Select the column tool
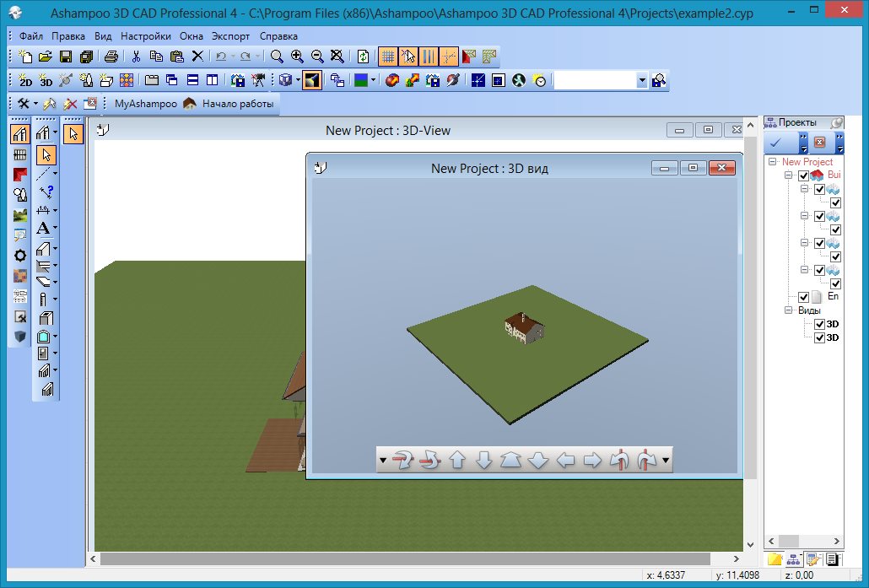Image resolution: width=869 pixels, height=588 pixels. (x=43, y=299)
